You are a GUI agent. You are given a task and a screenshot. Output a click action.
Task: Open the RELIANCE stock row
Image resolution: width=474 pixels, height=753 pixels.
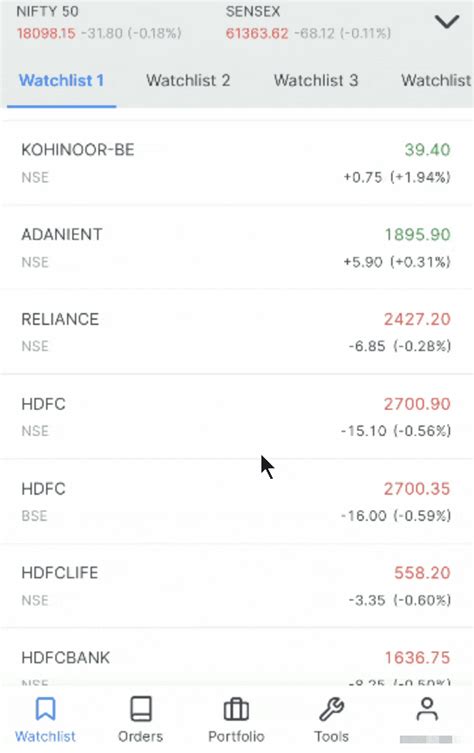(237, 332)
